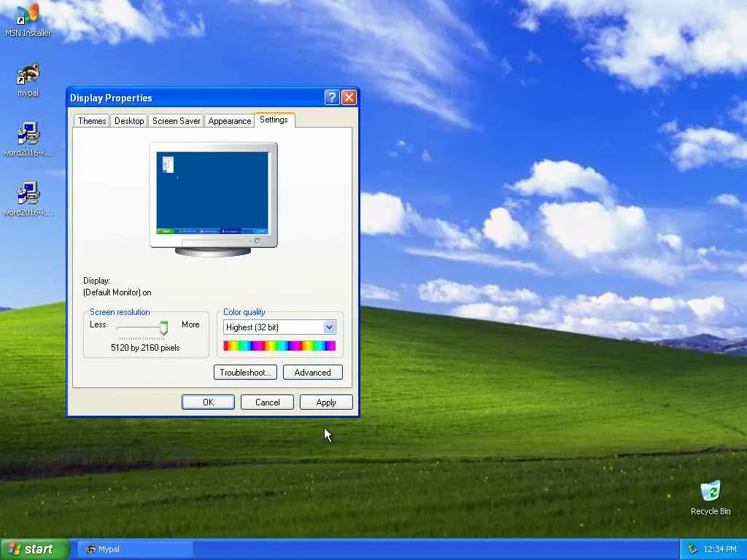This screenshot has width=747, height=560.
Task: Open the Advanced display settings
Action: click(x=312, y=373)
